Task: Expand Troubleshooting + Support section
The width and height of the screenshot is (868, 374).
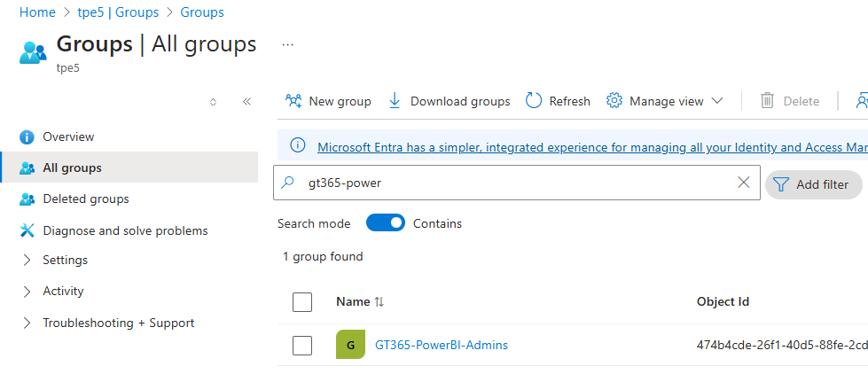Action: (x=27, y=323)
